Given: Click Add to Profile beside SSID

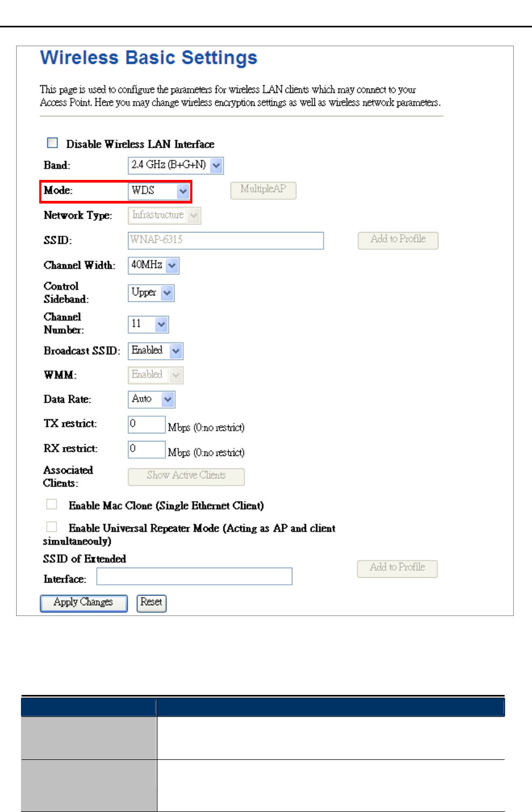Looking at the screenshot, I should point(398,240).
